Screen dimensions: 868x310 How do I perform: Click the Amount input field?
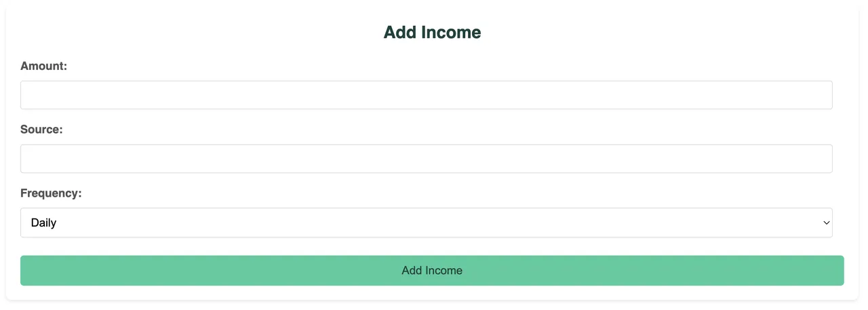click(426, 95)
